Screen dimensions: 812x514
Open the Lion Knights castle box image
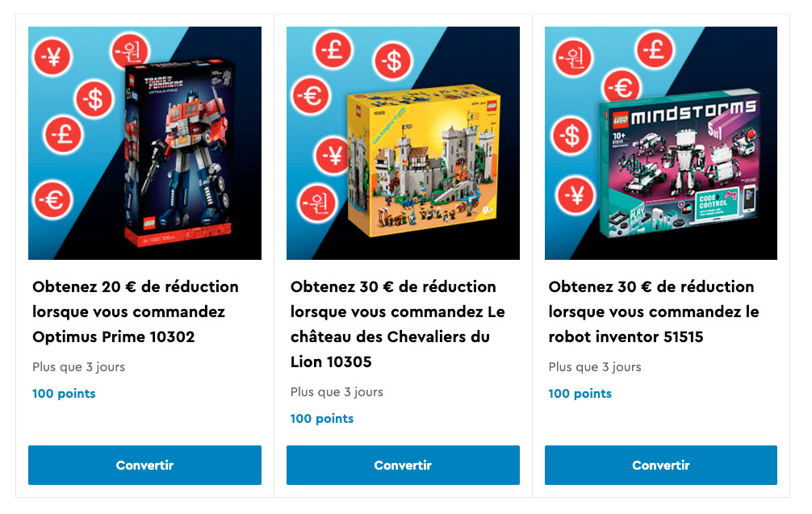(422, 160)
